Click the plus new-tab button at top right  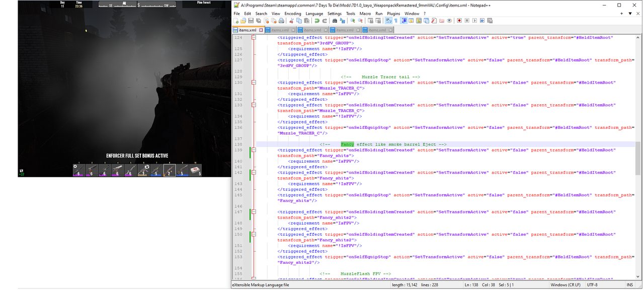[622, 14]
